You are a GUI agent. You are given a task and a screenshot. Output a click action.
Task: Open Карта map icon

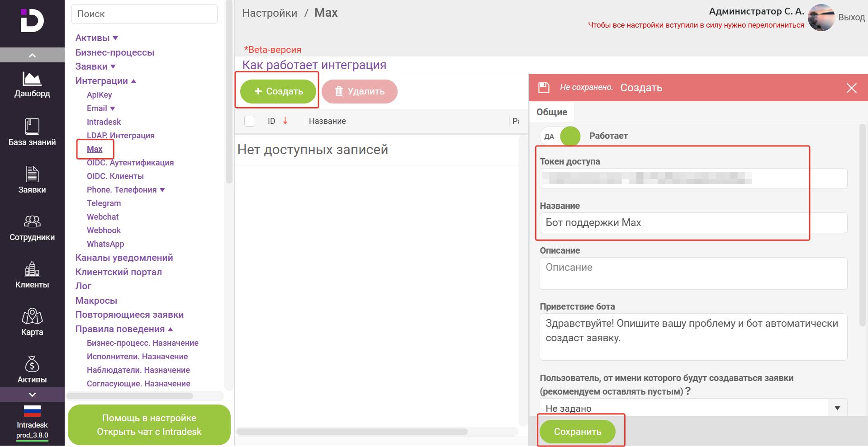[32, 316]
